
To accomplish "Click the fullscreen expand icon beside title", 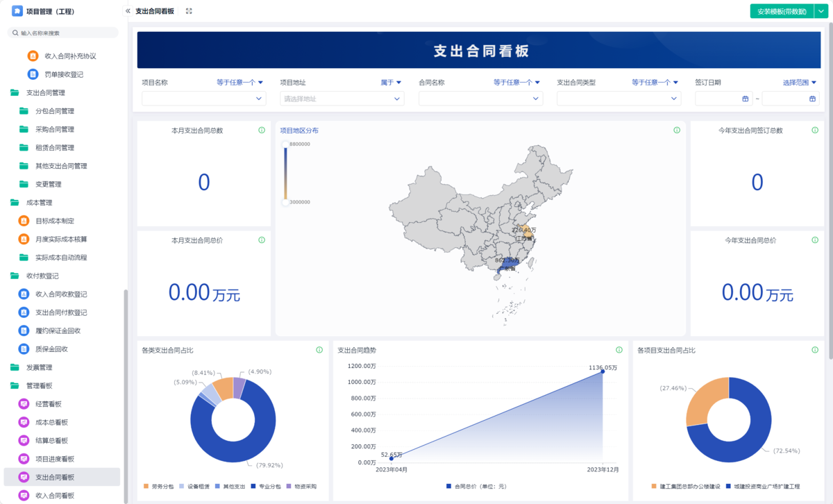I will (x=189, y=11).
